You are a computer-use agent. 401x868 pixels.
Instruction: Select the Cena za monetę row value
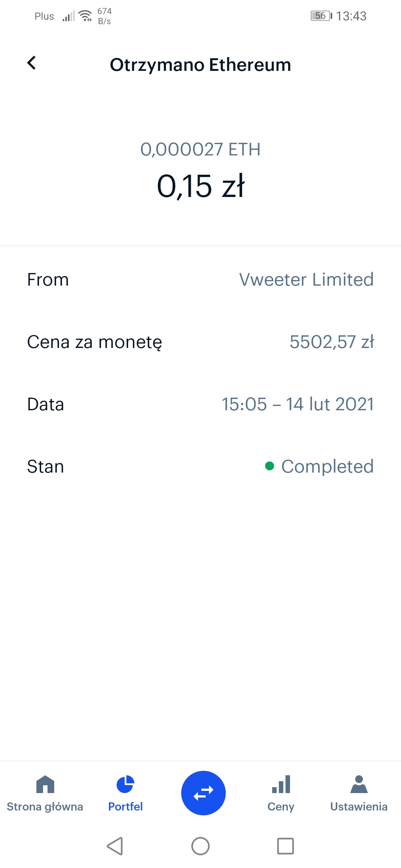coord(332,342)
